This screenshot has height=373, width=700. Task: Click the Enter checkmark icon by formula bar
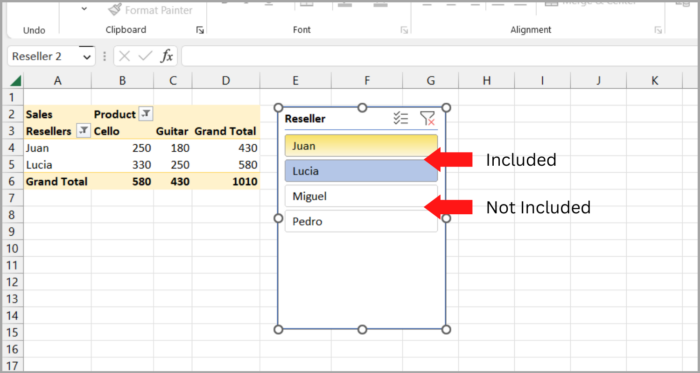[146, 56]
